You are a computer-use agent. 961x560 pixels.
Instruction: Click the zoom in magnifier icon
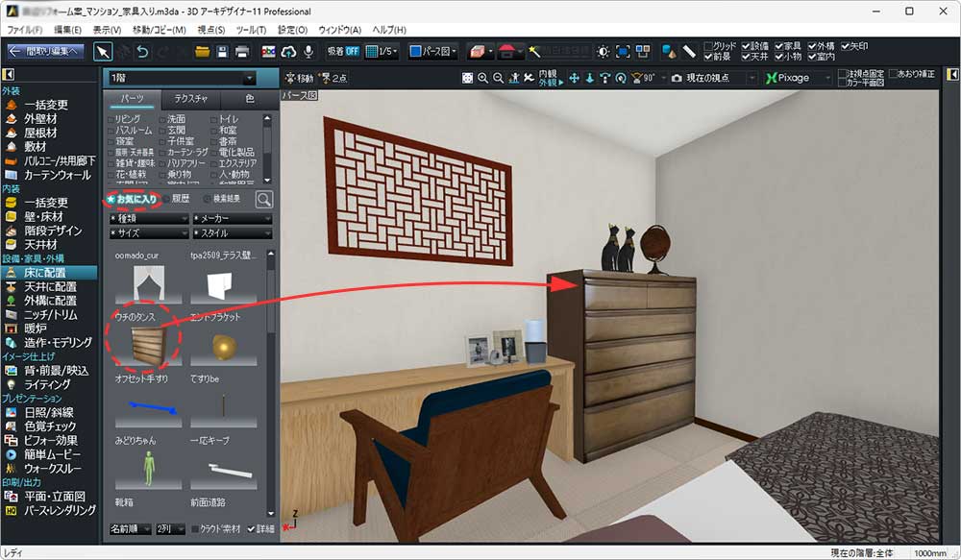point(483,78)
